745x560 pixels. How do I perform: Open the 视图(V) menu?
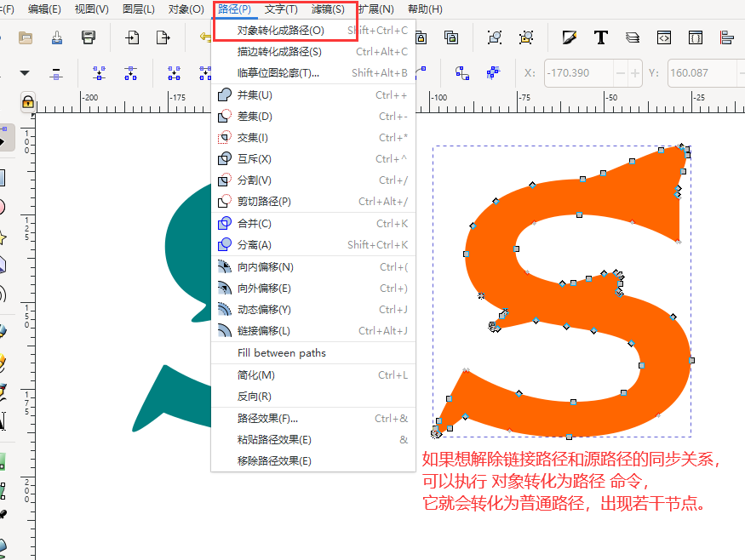tap(92, 9)
